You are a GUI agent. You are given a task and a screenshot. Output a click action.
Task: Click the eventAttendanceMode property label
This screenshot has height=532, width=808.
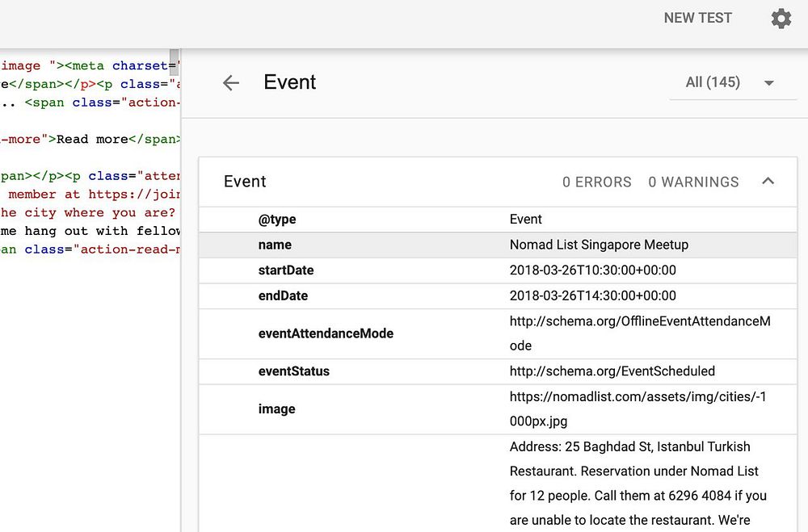[x=326, y=333]
